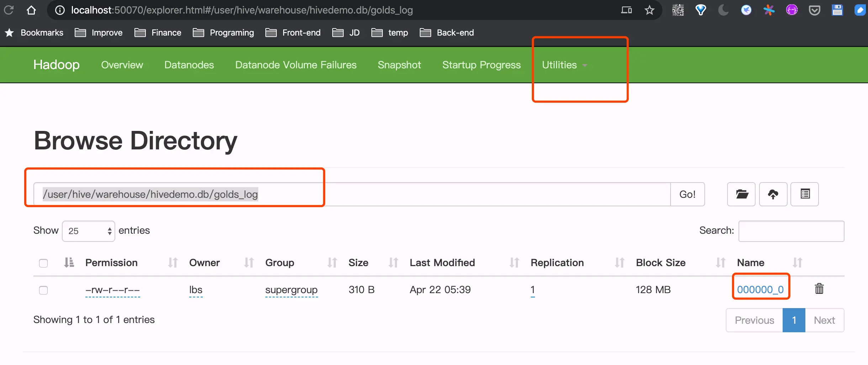868x365 pixels.
Task: Click the Next pagination button
Action: tap(824, 320)
